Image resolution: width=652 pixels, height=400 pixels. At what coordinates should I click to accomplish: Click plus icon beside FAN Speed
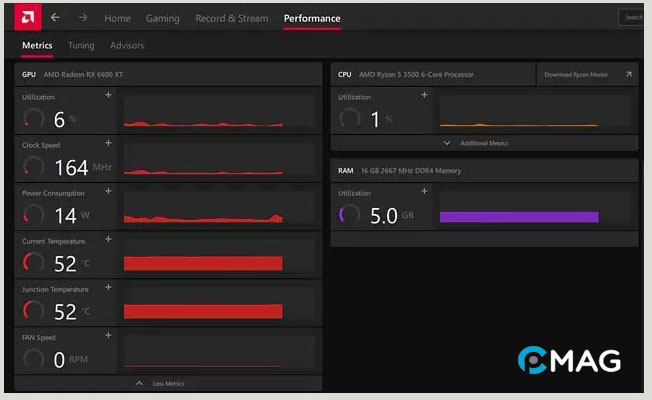coord(108,335)
